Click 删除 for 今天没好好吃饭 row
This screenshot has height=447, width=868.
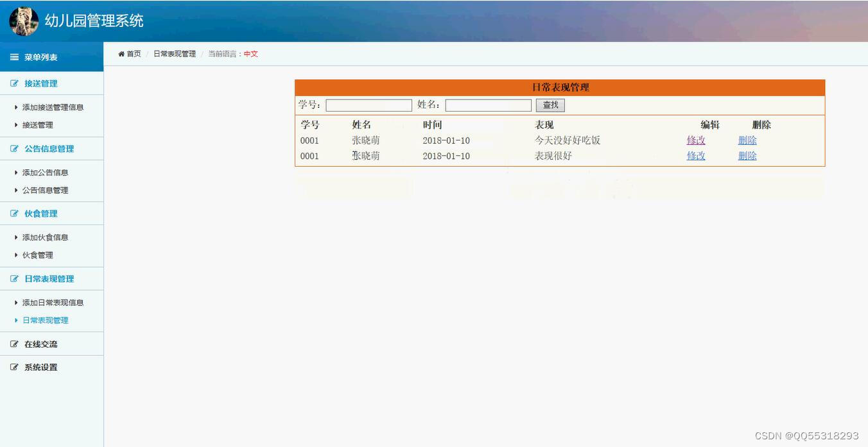click(x=747, y=140)
